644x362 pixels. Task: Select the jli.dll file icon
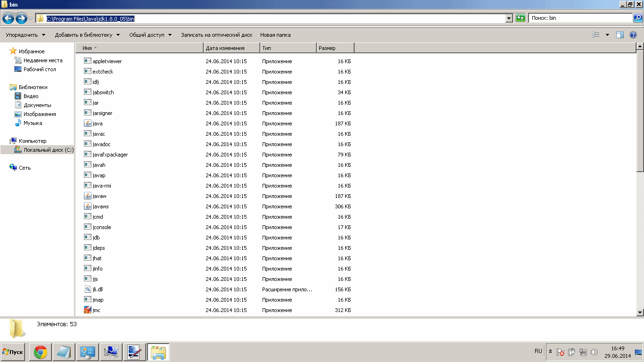[x=88, y=289]
